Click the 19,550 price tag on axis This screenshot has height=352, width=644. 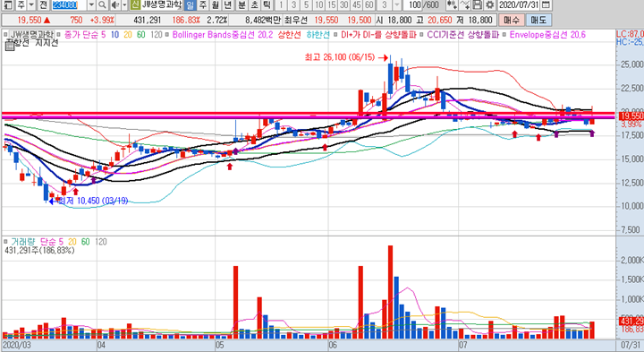[631, 116]
